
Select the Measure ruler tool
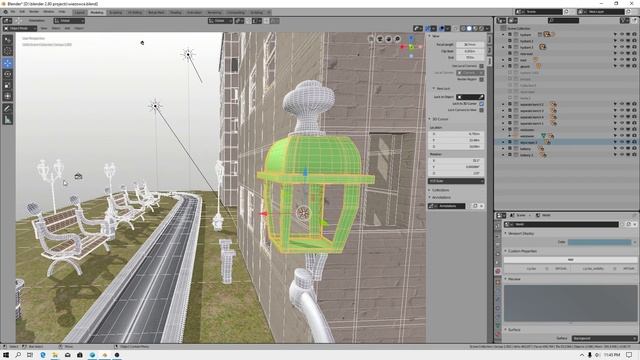[x=8, y=120]
